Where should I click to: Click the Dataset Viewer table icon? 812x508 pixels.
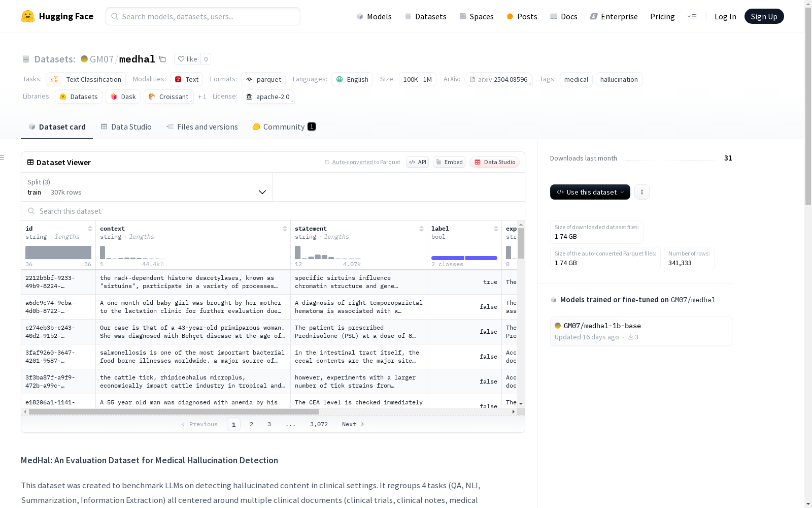click(x=30, y=162)
